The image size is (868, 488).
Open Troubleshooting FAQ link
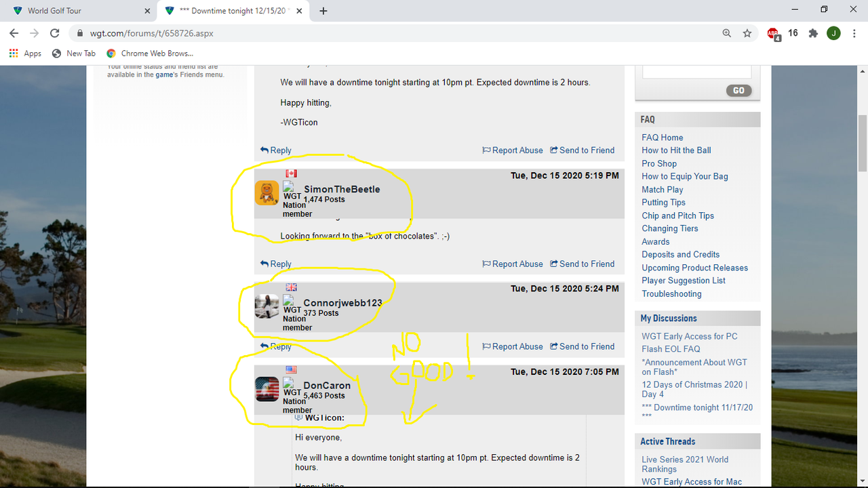pyautogui.click(x=672, y=294)
